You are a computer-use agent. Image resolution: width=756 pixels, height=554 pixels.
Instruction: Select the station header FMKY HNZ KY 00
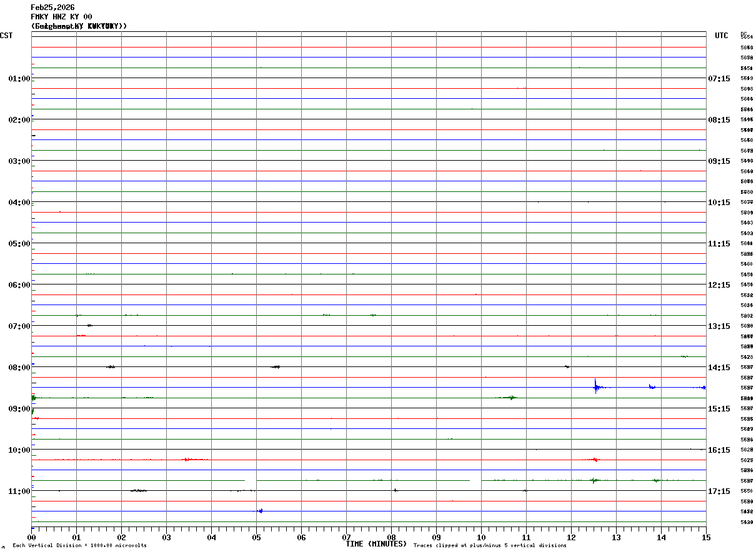point(61,17)
